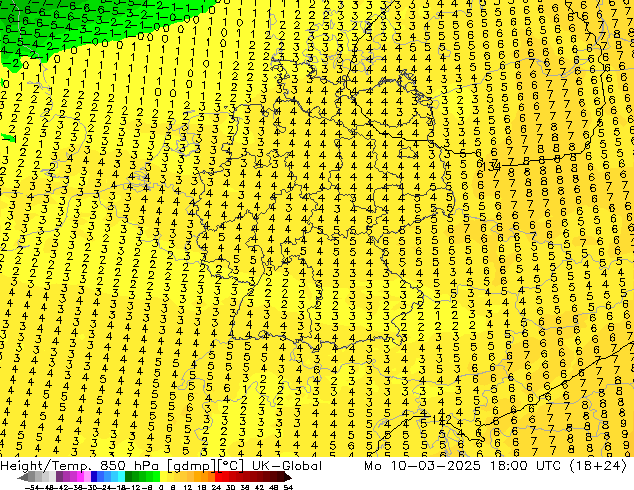Click the dark blue legend swatch
This screenshot has height=490, width=634.
click(94, 477)
